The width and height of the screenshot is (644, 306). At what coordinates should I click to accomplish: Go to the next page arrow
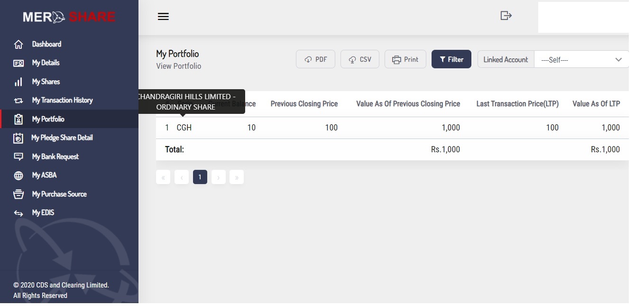[x=218, y=177]
